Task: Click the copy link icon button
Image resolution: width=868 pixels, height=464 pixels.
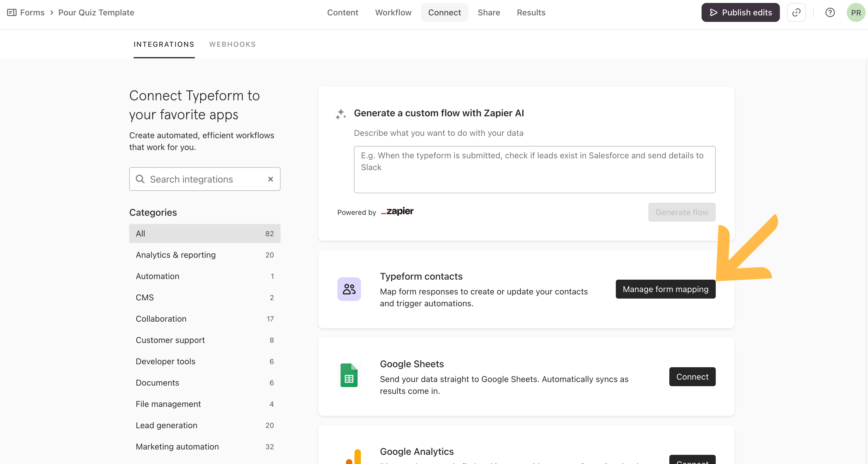Action: pyautogui.click(x=796, y=12)
